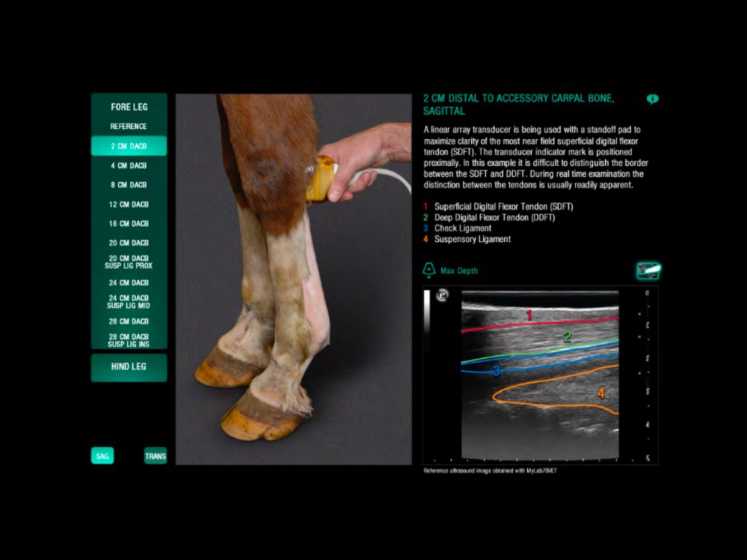Viewport: 747px width, 560px height.
Task: Click blue label 3 on ultrasound image
Action: (496, 371)
